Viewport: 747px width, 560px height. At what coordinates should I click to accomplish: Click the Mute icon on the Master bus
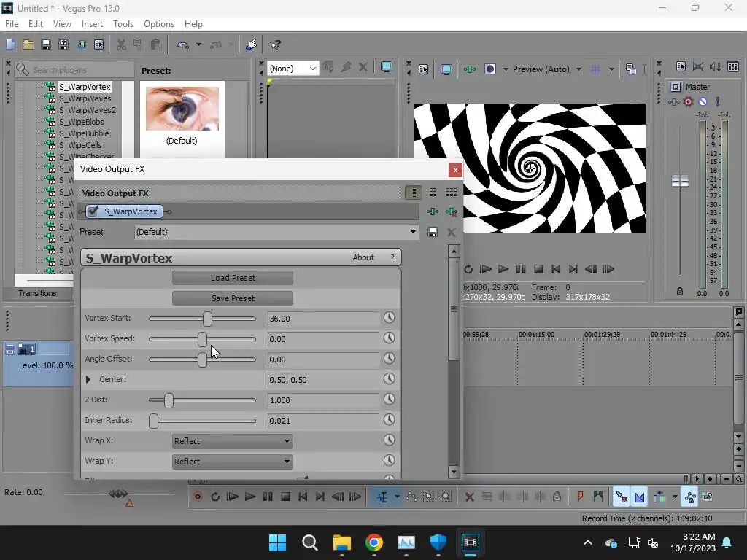click(x=703, y=102)
